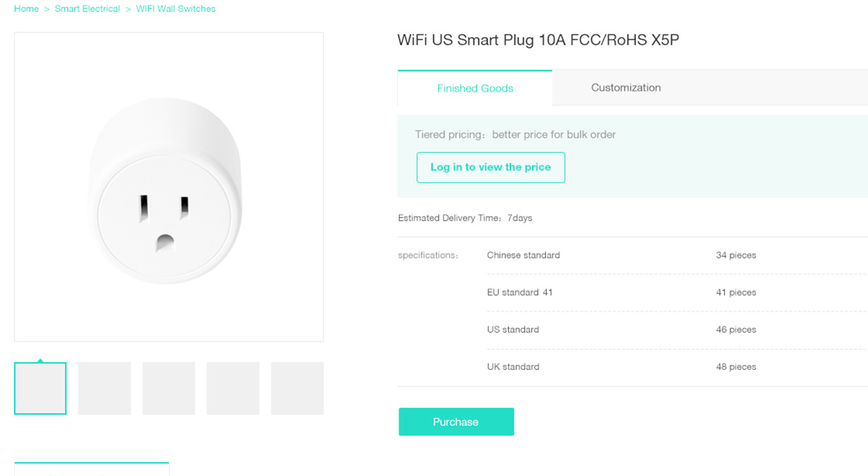Image resolution: width=868 pixels, height=476 pixels.
Task: Go to WIFI Wall Switches breadcrumb
Action: pyautogui.click(x=176, y=9)
